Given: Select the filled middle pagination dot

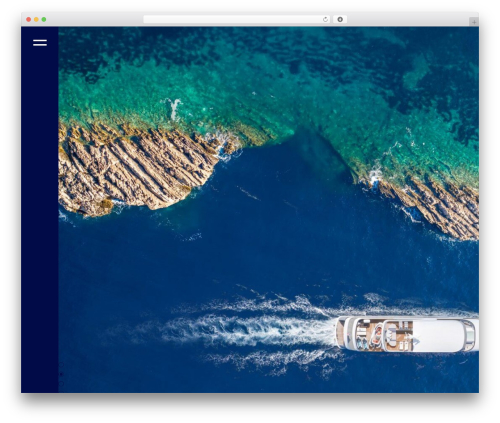Looking at the screenshot, I should pyautogui.click(x=61, y=374).
